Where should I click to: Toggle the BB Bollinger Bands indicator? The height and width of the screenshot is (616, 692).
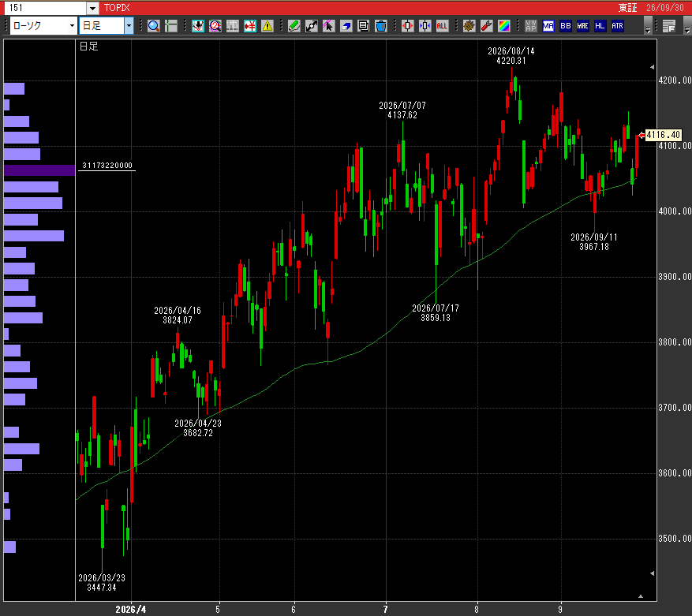(565, 26)
